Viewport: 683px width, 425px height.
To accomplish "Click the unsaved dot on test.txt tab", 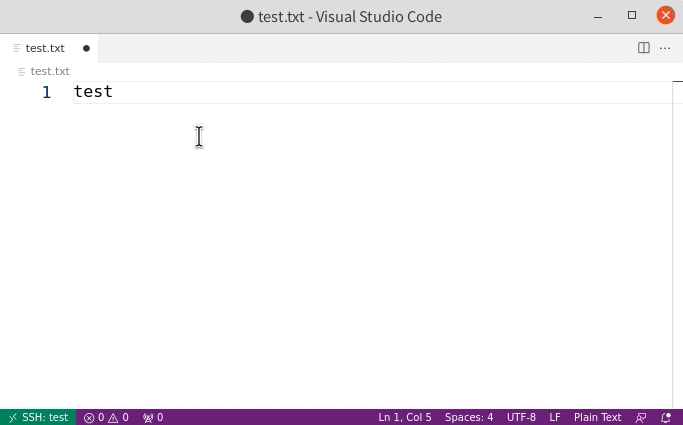I will click(86, 48).
